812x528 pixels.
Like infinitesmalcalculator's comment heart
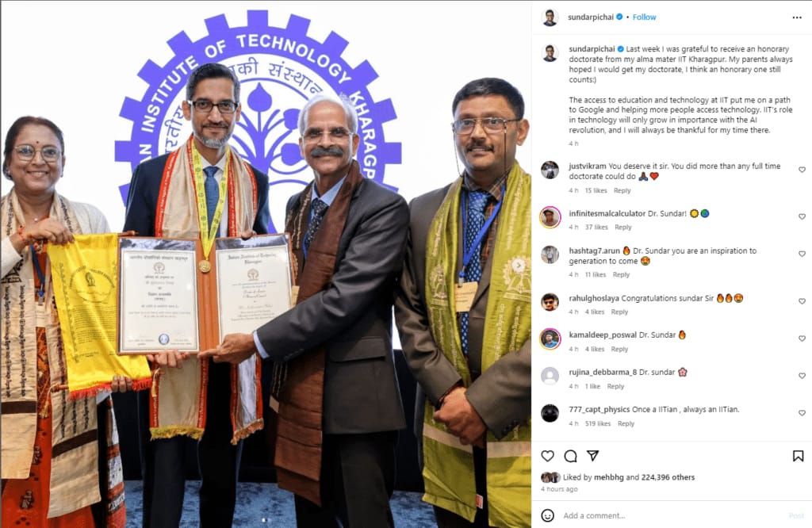pyautogui.click(x=802, y=216)
